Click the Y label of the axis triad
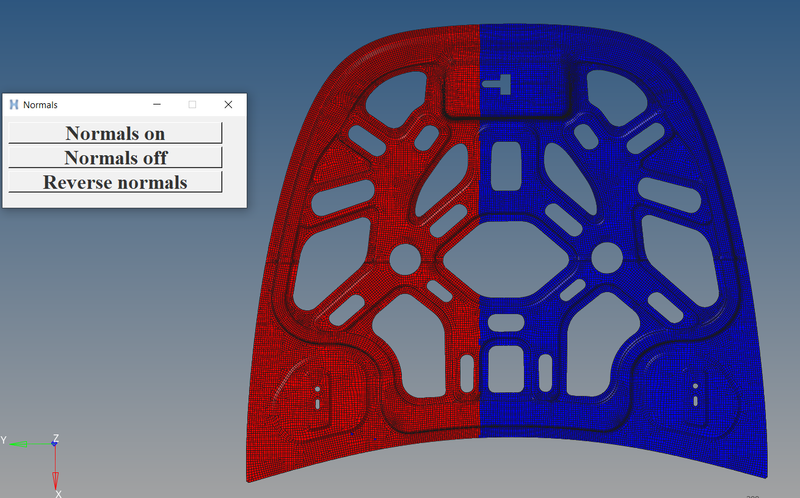 click(4, 440)
